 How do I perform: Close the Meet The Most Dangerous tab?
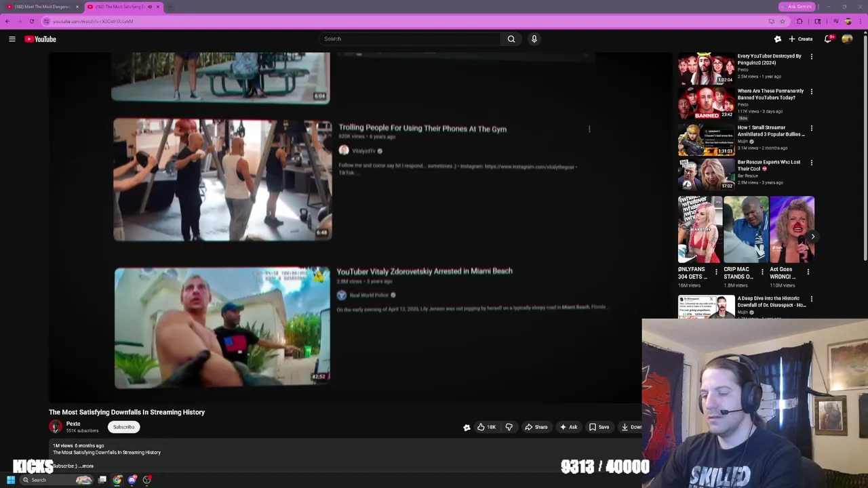(x=77, y=7)
